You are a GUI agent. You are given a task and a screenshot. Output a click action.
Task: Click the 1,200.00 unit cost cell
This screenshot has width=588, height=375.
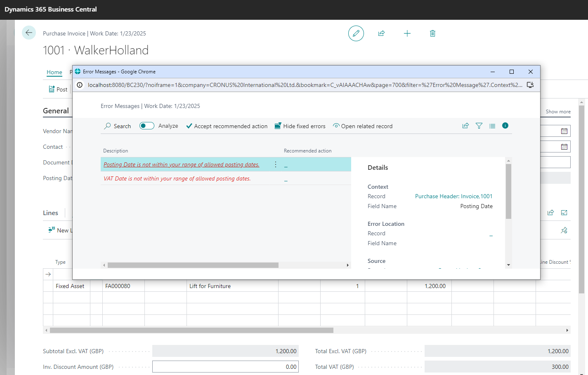coord(429,286)
